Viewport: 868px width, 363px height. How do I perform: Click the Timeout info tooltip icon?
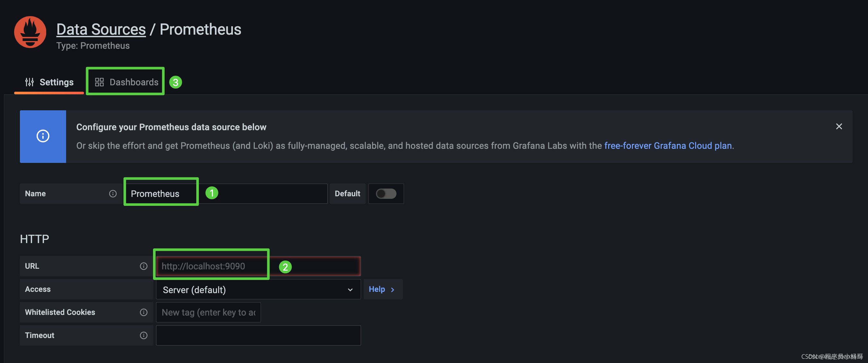(143, 335)
